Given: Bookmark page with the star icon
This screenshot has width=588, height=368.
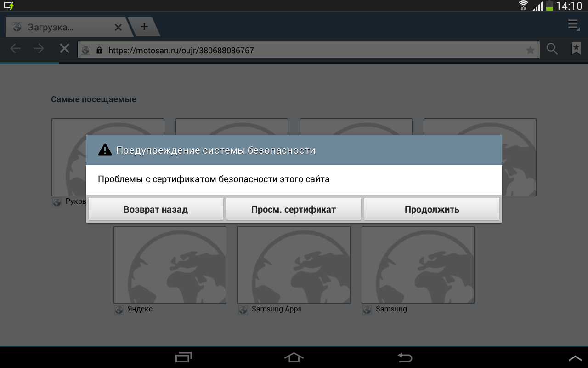Looking at the screenshot, I should coord(530,50).
